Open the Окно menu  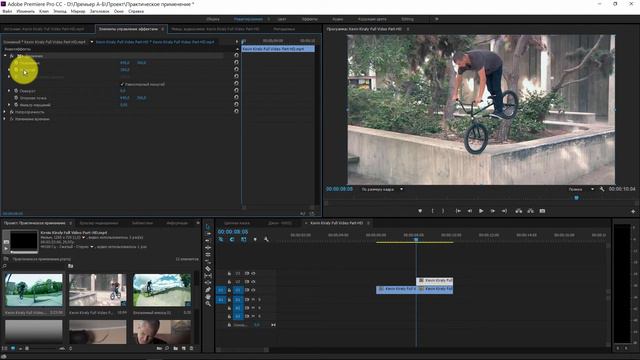coord(119,11)
